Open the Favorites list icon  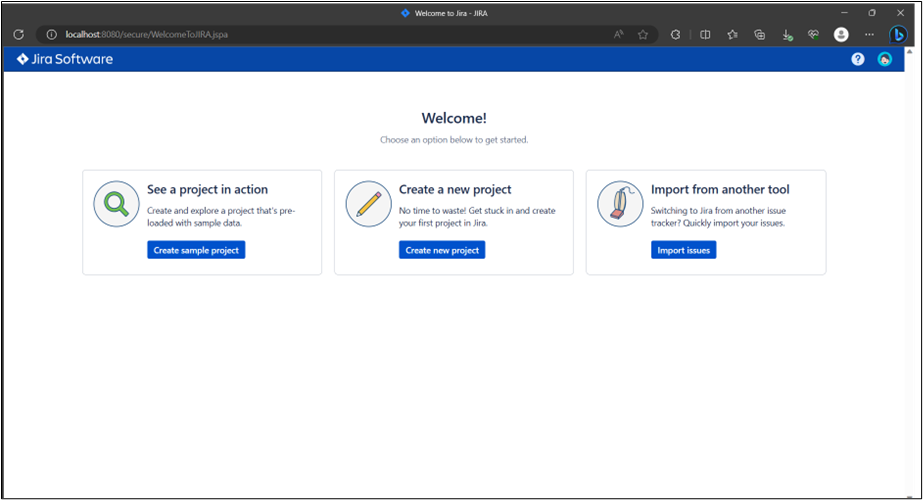732,34
